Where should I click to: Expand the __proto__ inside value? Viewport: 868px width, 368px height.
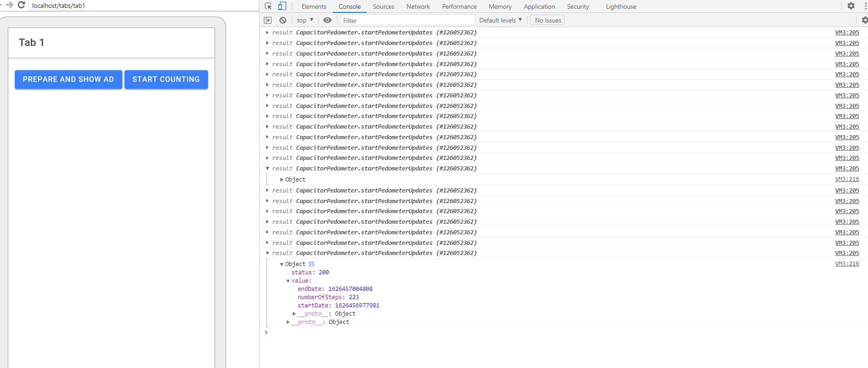click(x=294, y=314)
